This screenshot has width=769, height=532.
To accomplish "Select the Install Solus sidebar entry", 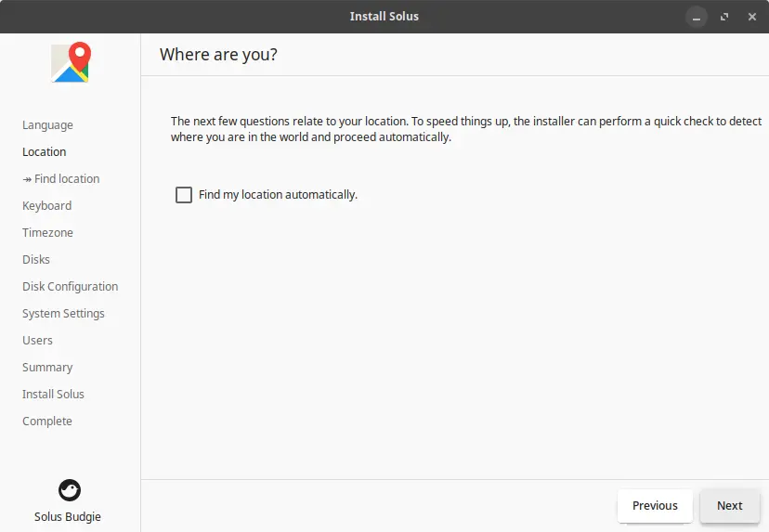I will pyautogui.click(x=53, y=395).
